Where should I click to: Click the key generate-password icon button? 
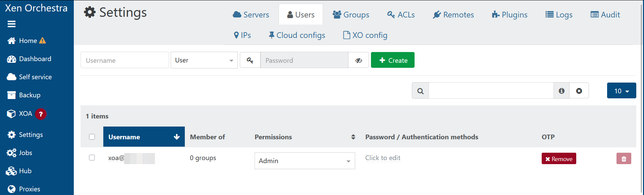click(x=250, y=60)
